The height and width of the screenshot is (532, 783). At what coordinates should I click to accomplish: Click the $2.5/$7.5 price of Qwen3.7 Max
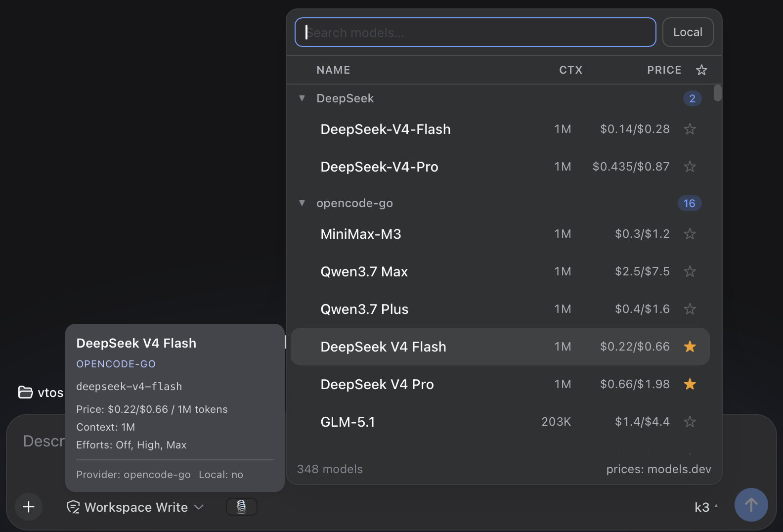[x=642, y=271]
